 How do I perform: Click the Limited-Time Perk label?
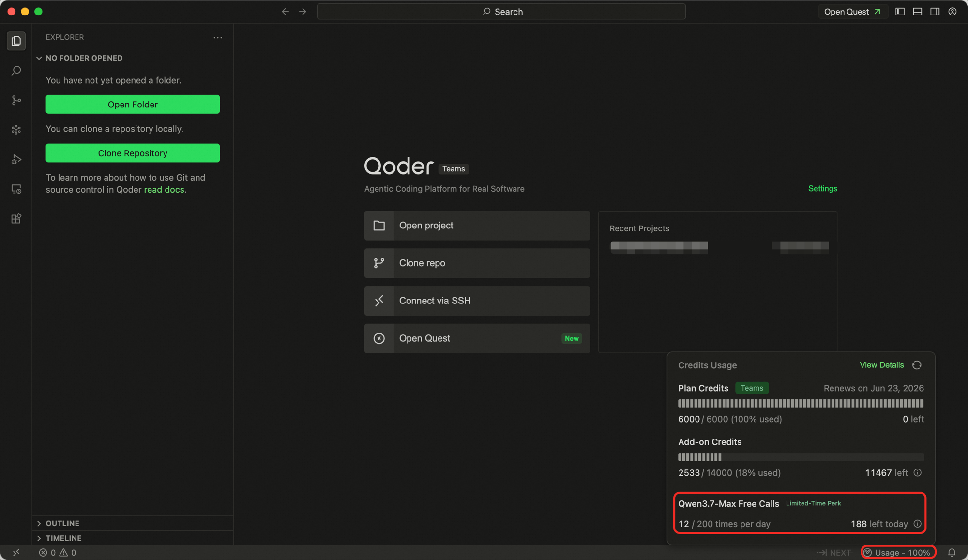point(813,503)
